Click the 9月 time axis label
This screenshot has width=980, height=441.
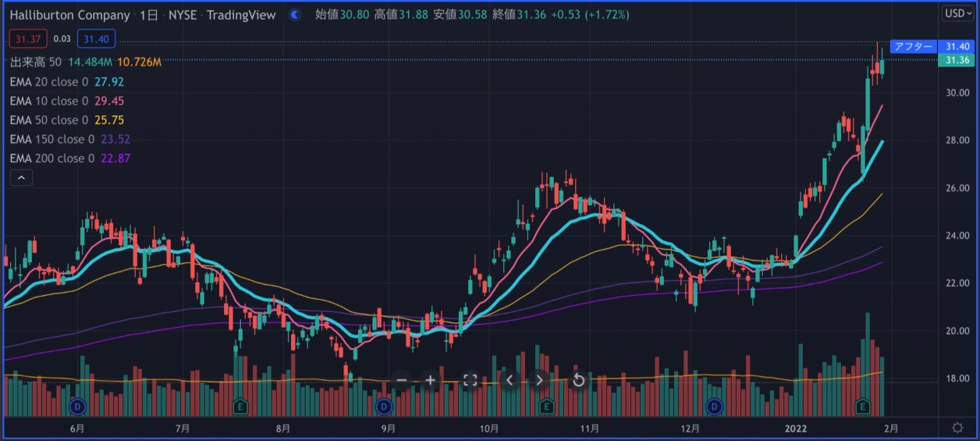pyautogui.click(x=389, y=428)
